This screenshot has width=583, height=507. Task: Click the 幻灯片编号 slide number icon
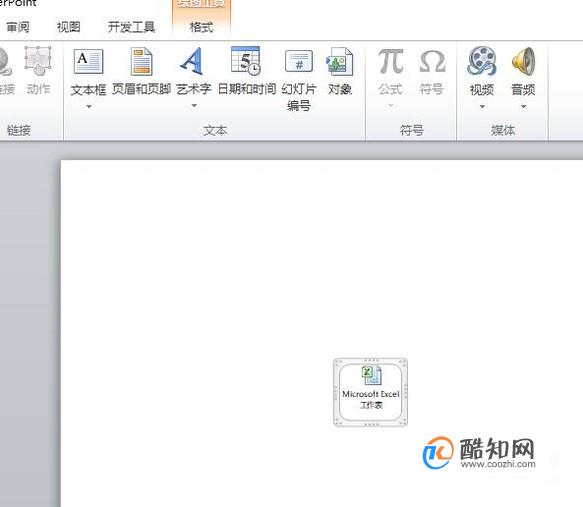pyautogui.click(x=299, y=61)
